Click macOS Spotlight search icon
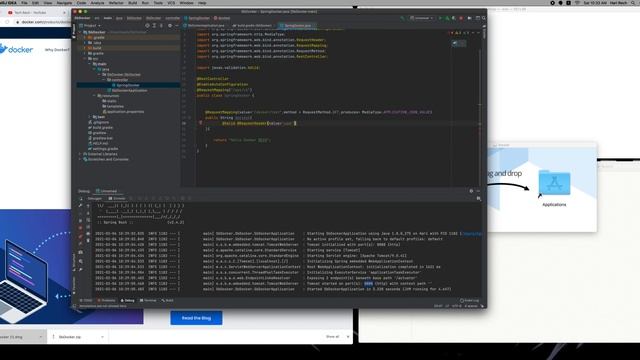The height and width of the screenshot is (360, 640). (633, 3)
